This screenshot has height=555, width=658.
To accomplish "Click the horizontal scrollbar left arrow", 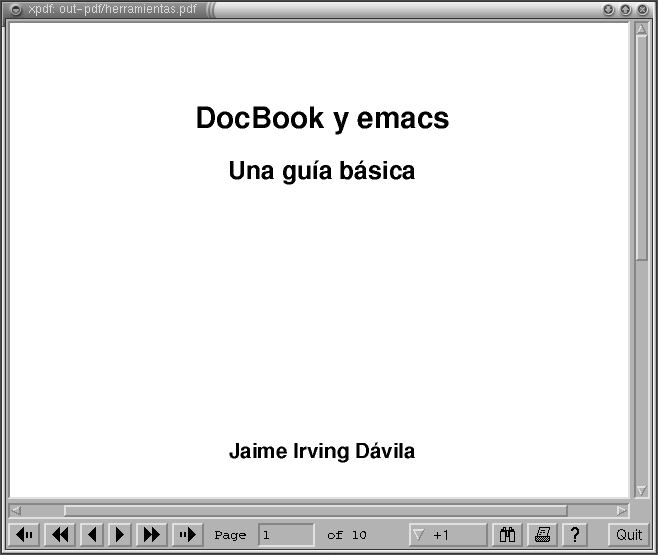I will point(16,510).
